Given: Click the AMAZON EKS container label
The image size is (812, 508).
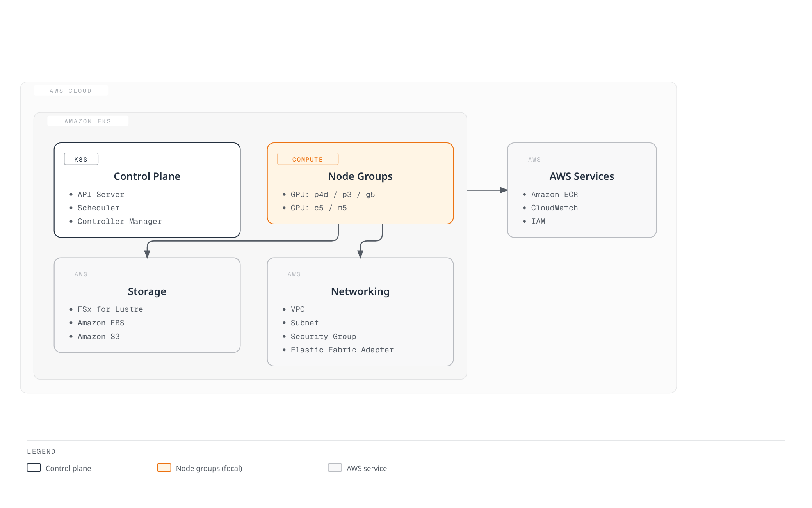Looking at the screenshot, I should pos(88,121).
